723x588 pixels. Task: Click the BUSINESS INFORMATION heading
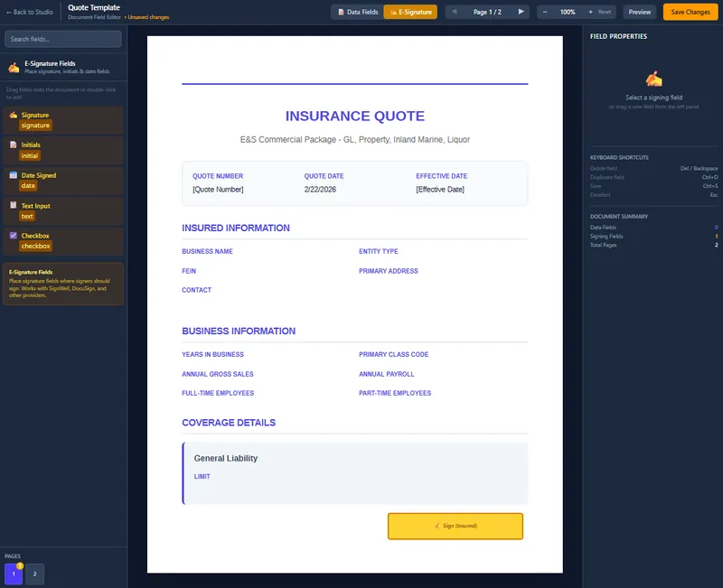239,331
